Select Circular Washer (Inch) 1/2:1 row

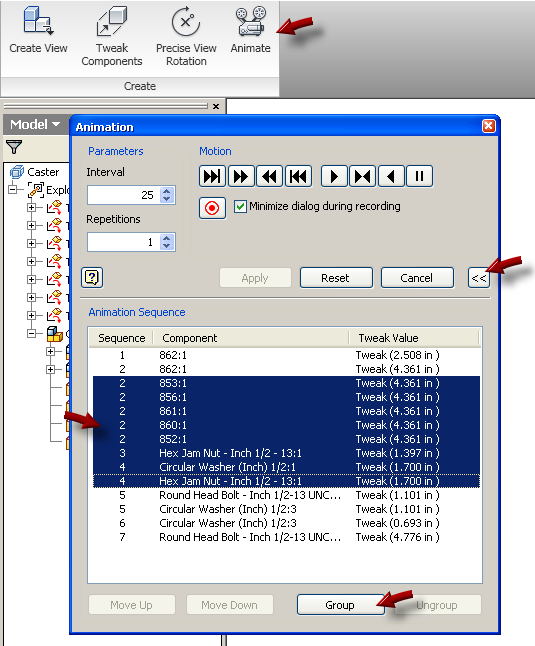point(285,467)
